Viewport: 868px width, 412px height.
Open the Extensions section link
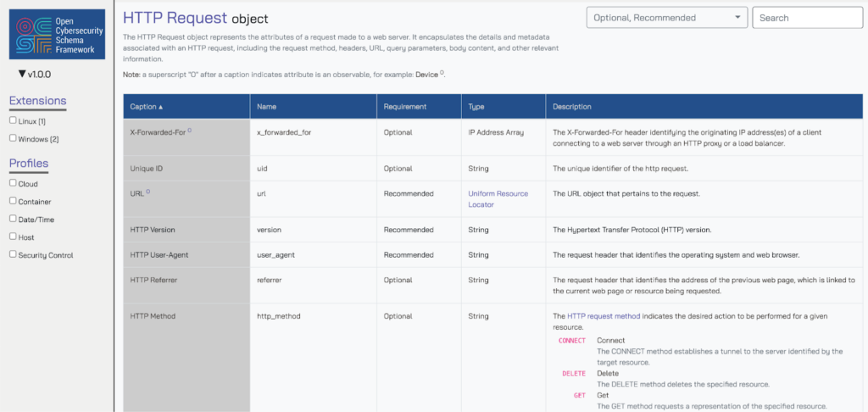(37, 101)
